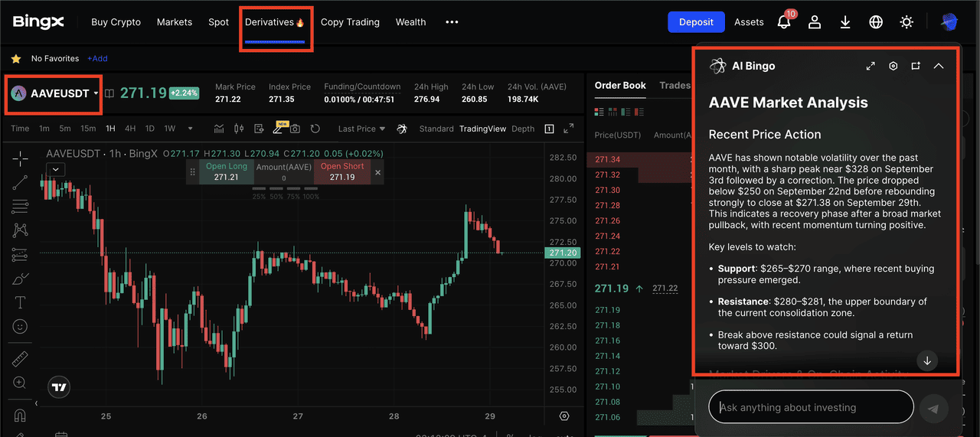Open chart indicators
980x437 pixels.
click(x=219, y=129)
